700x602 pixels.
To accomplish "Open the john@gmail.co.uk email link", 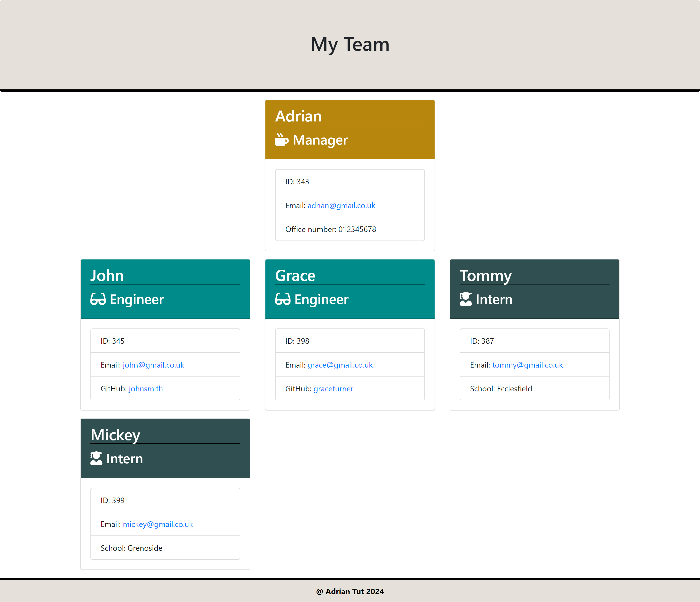I will point(153,365).
